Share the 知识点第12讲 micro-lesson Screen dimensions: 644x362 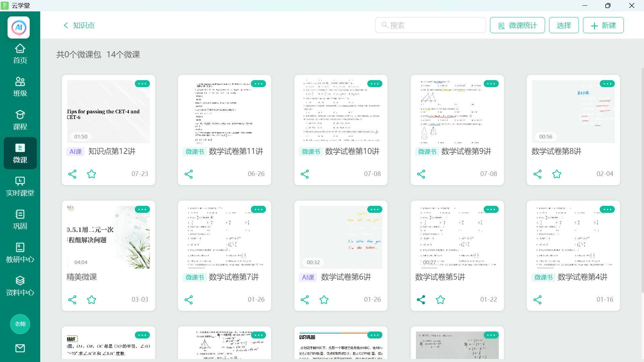click(72, 174)
